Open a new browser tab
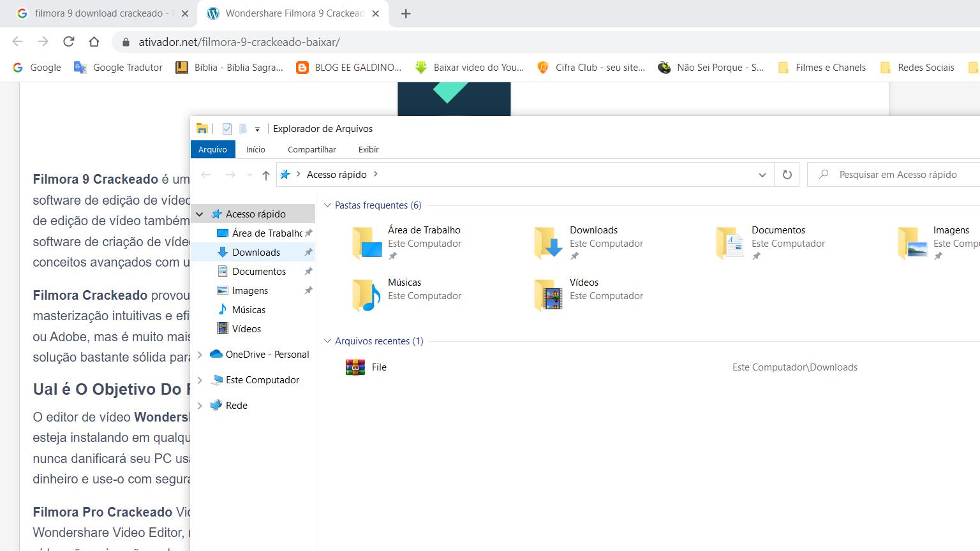The image size is (980, 551). 406,13
